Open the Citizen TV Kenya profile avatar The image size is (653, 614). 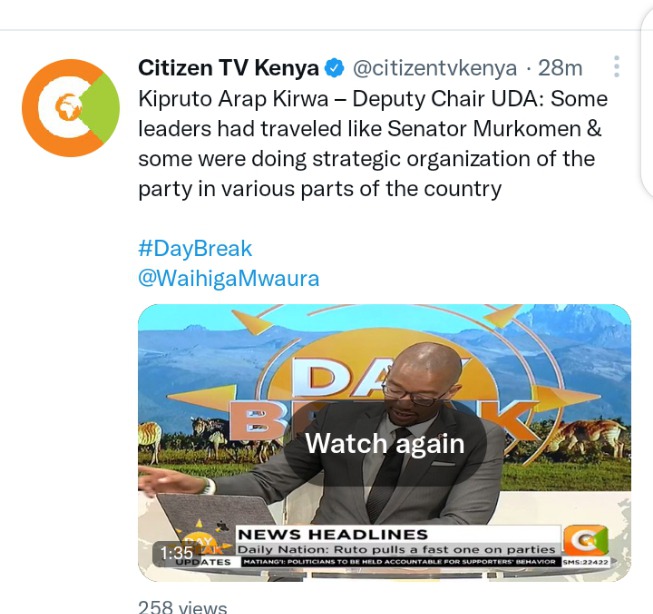[71, 108]
